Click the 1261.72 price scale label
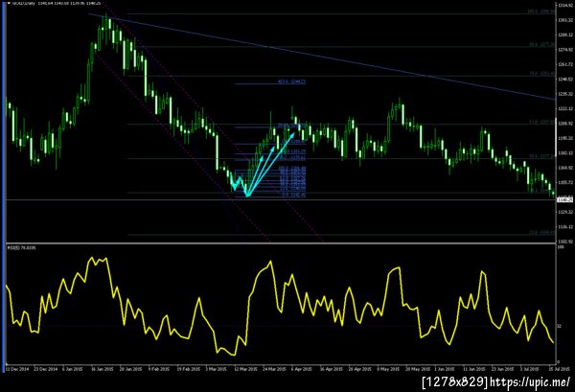575x392 pixels. tap(565, 64)
